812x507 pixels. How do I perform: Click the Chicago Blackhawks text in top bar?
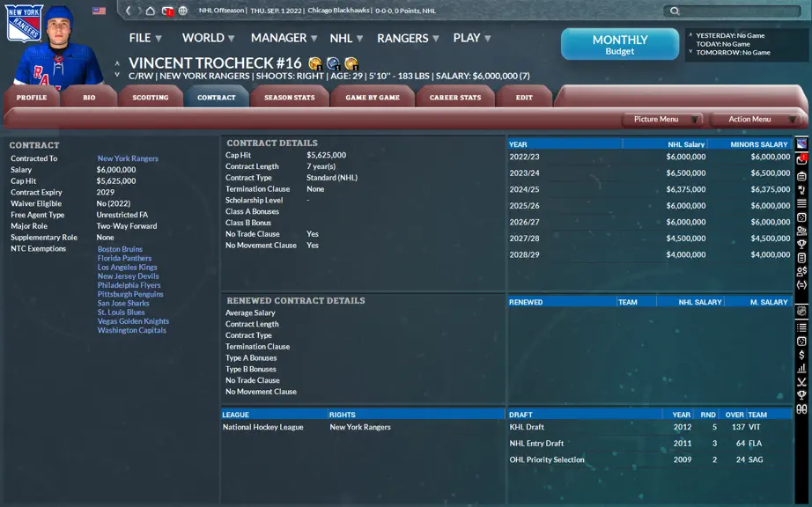[x=339, y=11]
